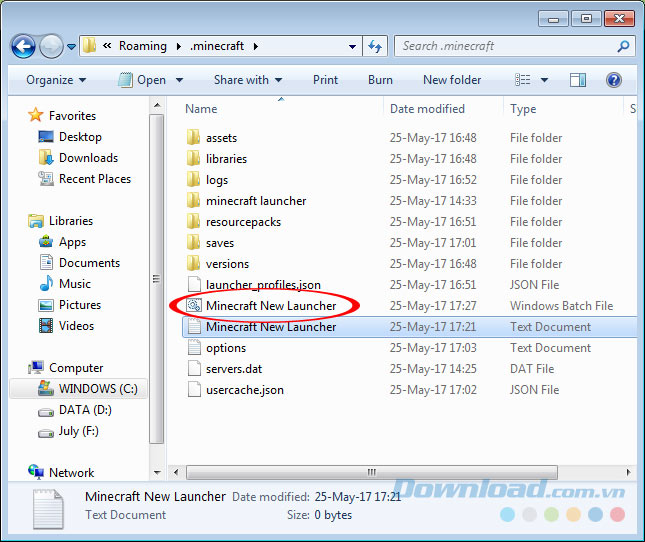
Task: Click the versions folder icon
Action: pyautogui.click(x=193, y=263)
